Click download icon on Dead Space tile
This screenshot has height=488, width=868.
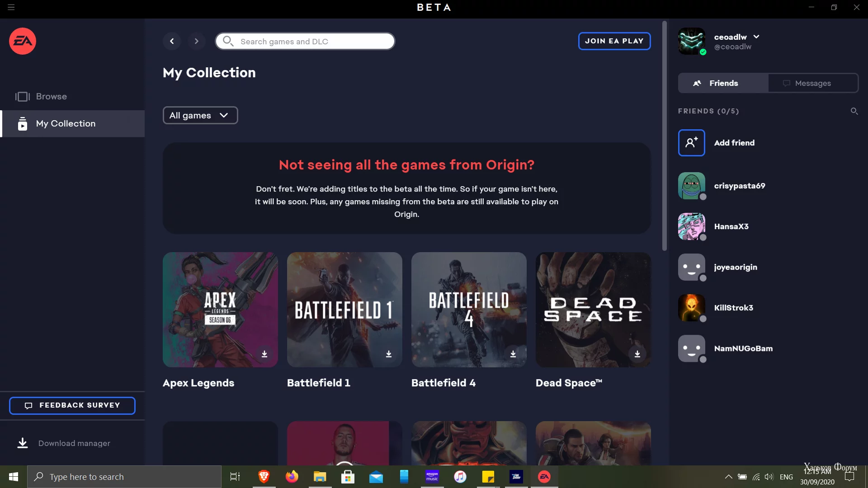[x=637, y=354]
